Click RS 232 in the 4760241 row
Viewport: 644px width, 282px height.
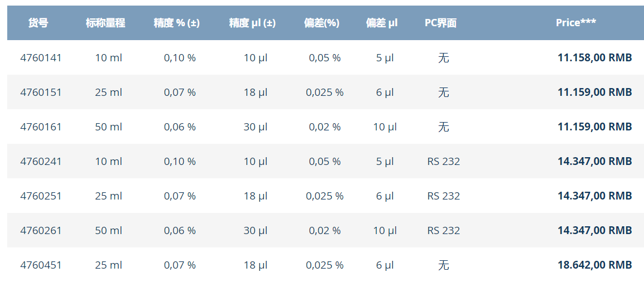(x=444, y=162)
